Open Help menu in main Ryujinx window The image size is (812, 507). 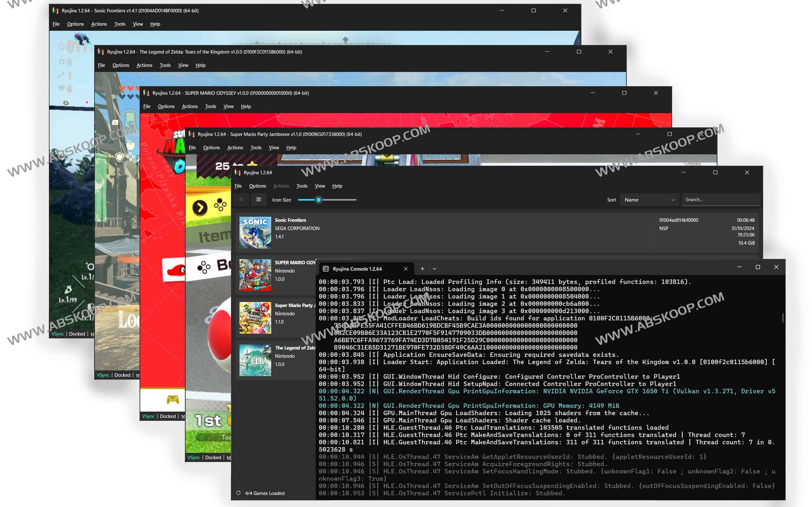click(337, 186)
